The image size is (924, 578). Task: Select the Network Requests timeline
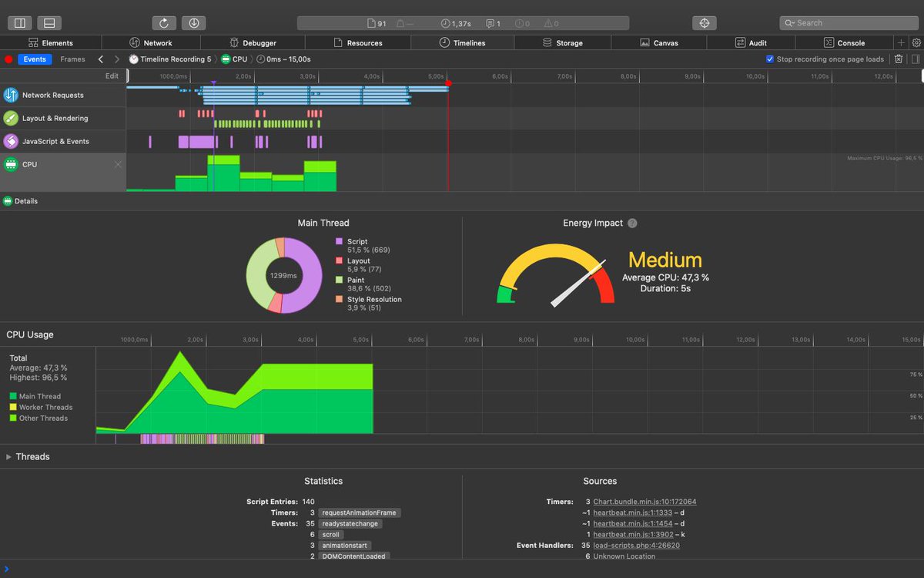tap(63, 96)
